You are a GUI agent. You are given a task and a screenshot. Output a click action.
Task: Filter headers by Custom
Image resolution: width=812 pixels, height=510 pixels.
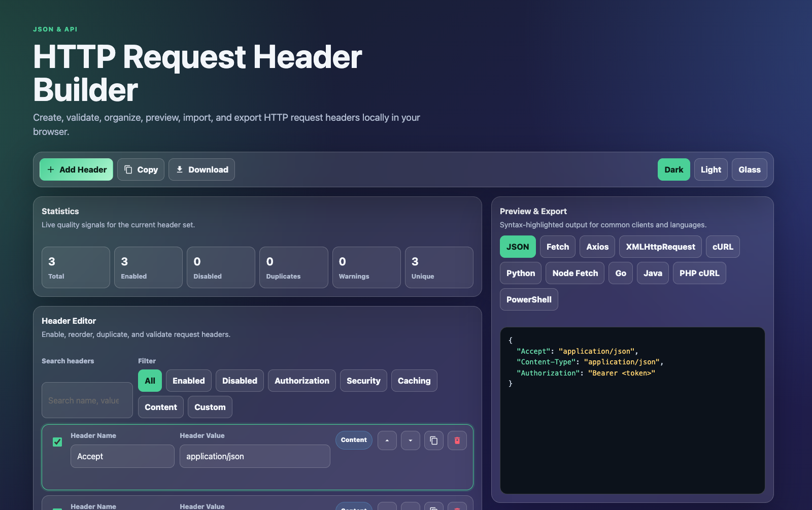(x=210, y=407)
